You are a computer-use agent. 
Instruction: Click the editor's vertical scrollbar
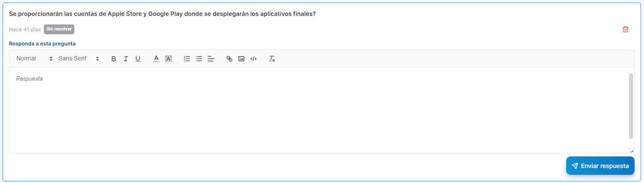point(631,106)
